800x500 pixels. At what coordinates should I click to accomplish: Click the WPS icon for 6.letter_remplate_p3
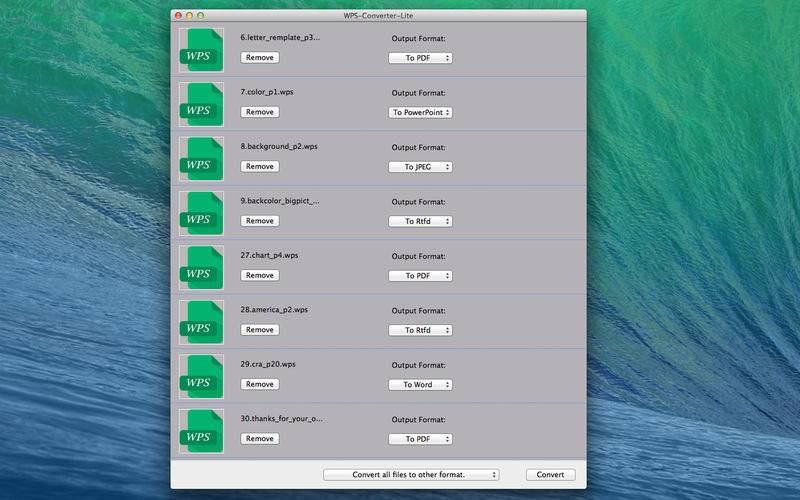tap(201, 50)
